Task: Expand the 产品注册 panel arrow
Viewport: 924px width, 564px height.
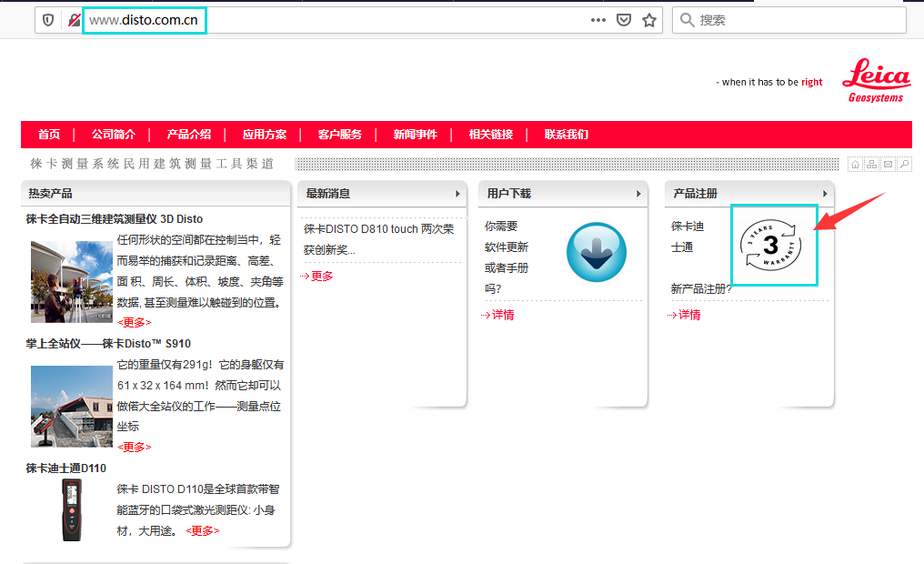Action: [x=825, y=193]
